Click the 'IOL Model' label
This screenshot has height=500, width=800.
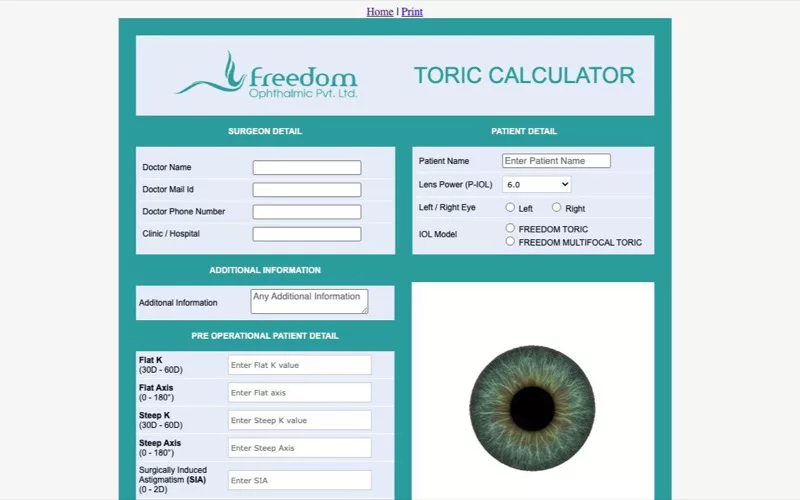[438, 234]
